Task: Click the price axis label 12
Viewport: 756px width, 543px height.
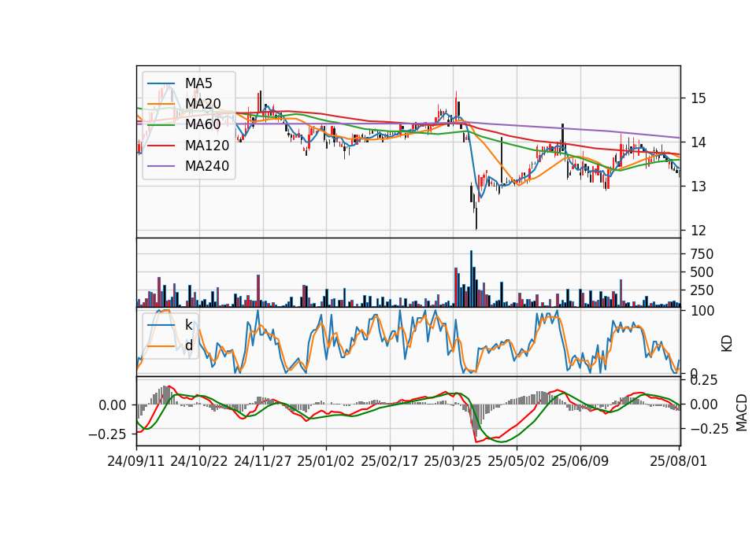Action: (x=699, y=231)
